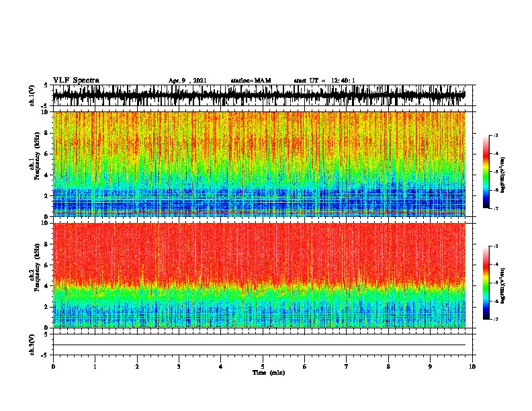Click time axis tick label "1"
532x411 pixels.
click(x=95, y=367)
